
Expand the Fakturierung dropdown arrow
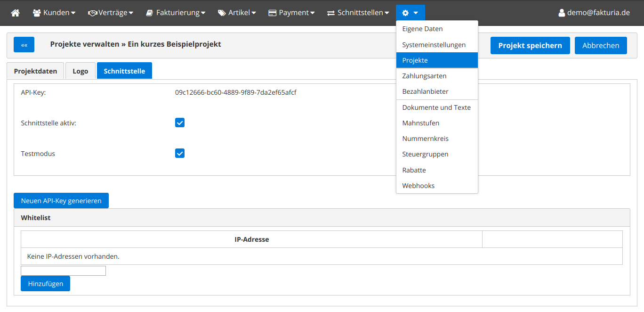pos(203,13)
